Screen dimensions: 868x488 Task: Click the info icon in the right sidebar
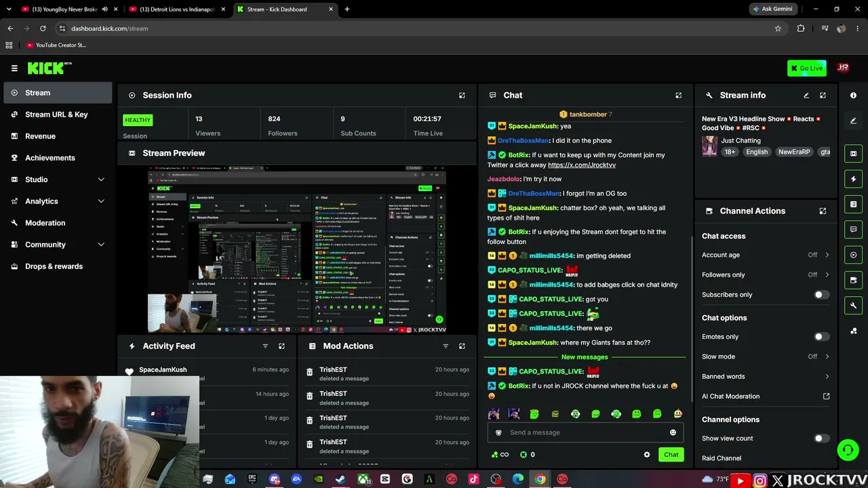[853, 96]
